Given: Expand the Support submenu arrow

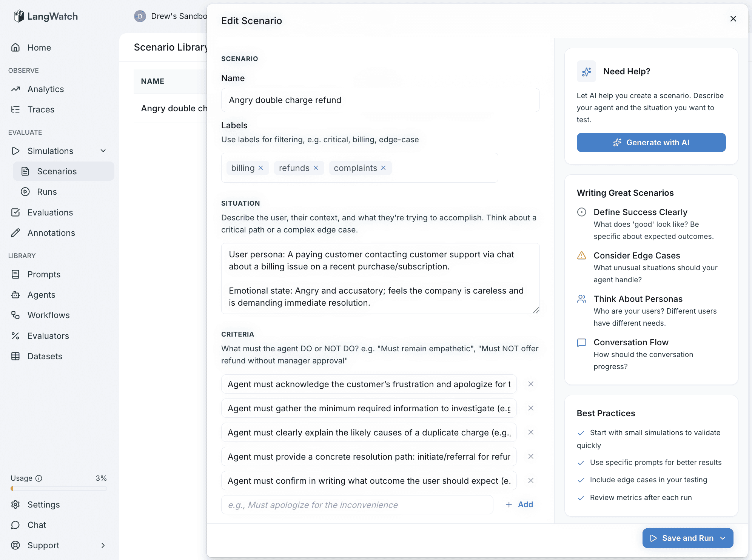Looking at the screenshot, I should [x=103, y=545].
